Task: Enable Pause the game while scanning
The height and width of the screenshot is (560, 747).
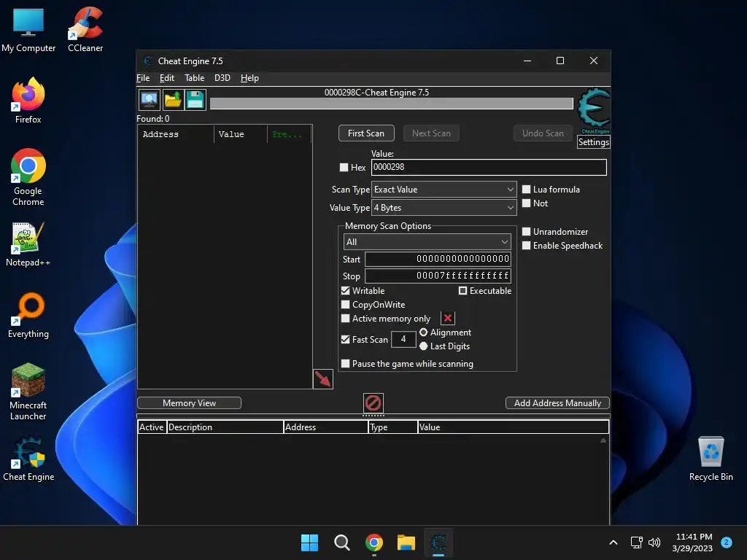Action: (345, 363)
